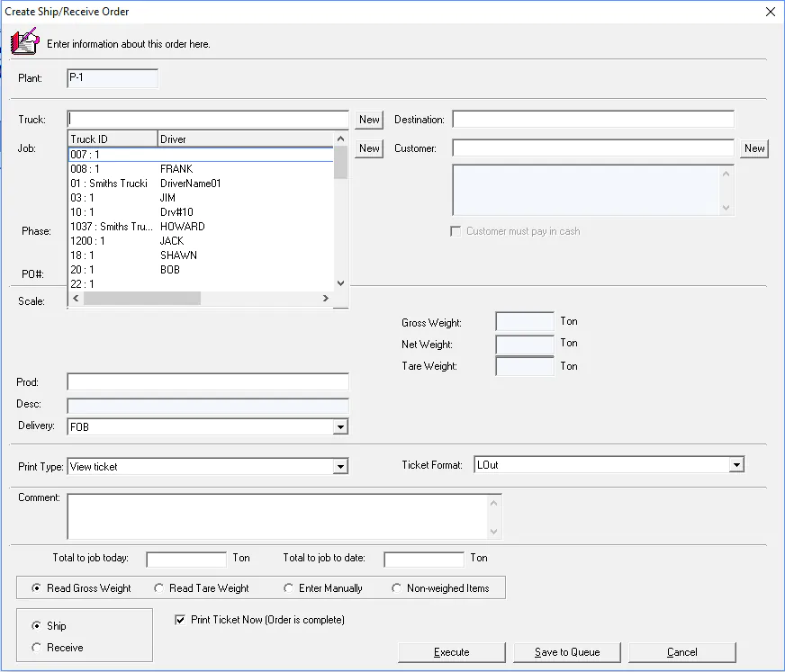The image size is (785, 672).
Task: Click New beside the Truck field
Action: coord(368,119)
